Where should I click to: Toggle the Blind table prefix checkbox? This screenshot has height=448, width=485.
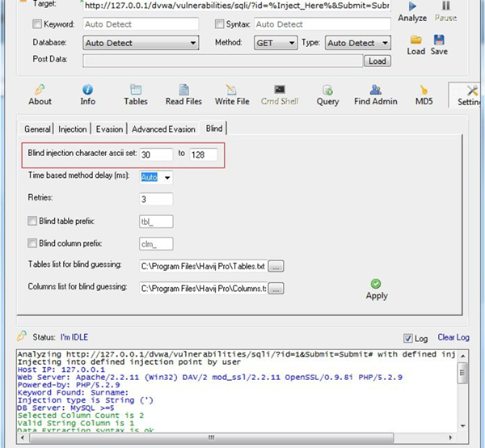32,221
